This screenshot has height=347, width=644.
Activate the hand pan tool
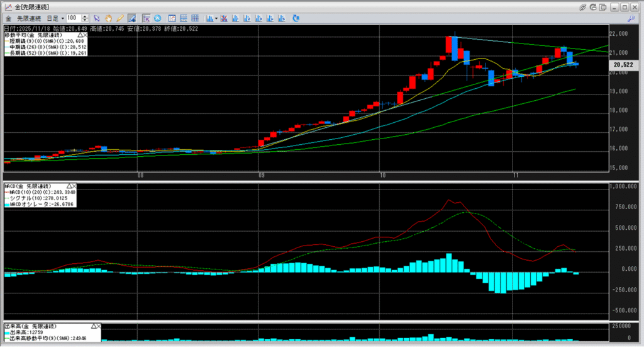[x=108, y=18]
